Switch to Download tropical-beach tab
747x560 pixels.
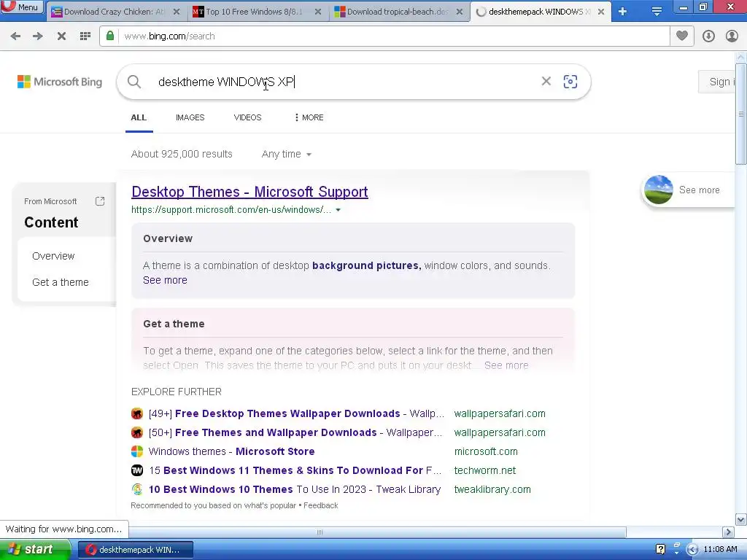(397, 12)
